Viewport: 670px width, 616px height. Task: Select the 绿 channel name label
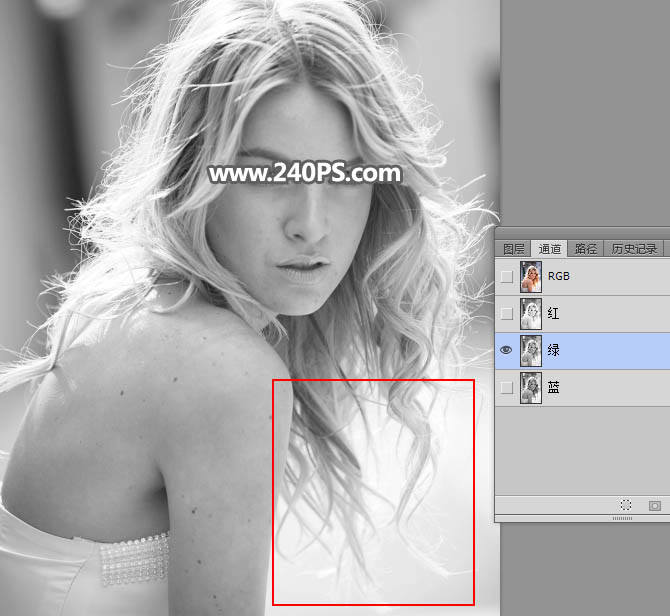tap(554, 350)
